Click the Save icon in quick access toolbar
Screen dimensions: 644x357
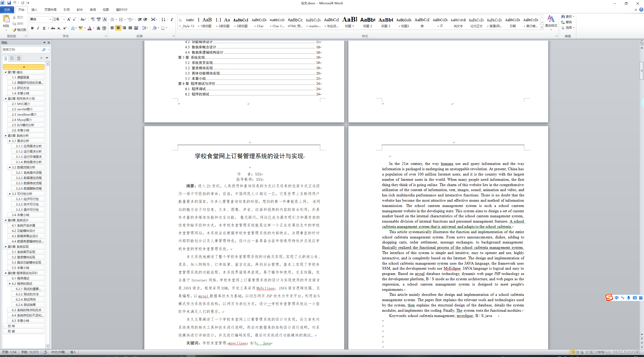tap(9, 3)
